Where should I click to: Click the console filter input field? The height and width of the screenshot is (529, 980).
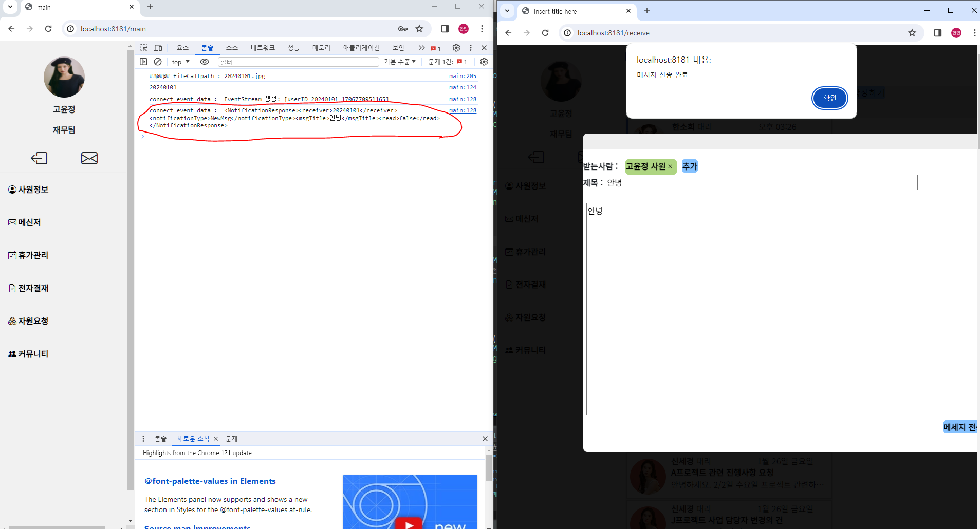pyautogui.click(x=299, y=62)
